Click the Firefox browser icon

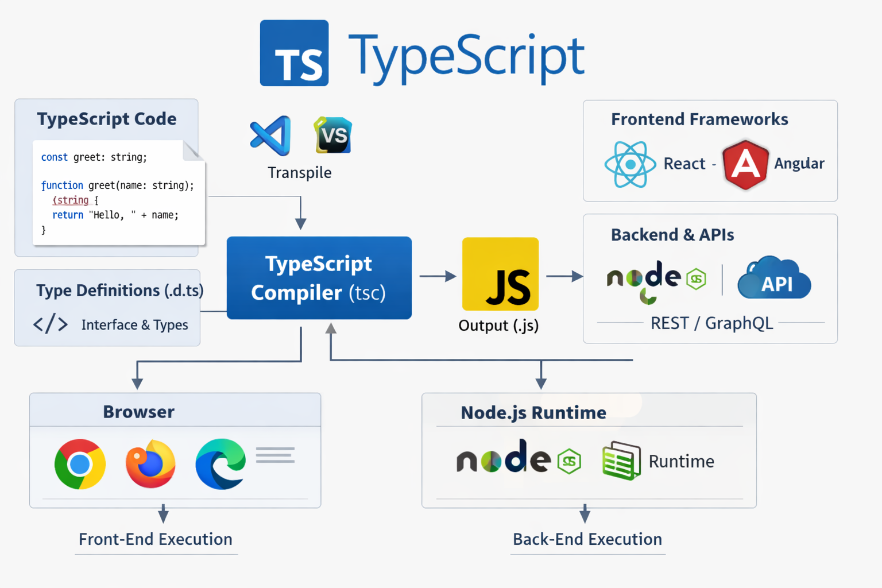click(x=150, y=464)
